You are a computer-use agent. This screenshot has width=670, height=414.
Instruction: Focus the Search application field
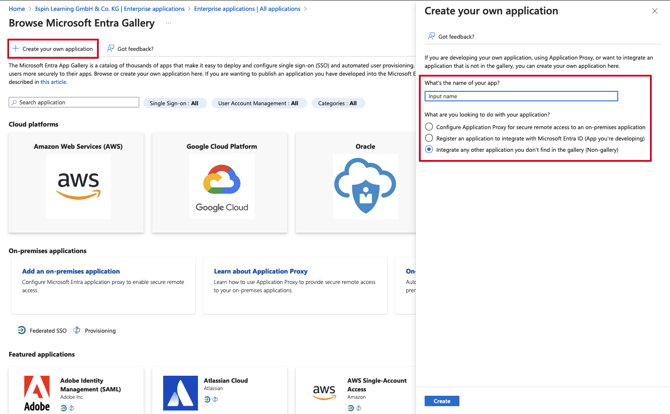[74, 103]
